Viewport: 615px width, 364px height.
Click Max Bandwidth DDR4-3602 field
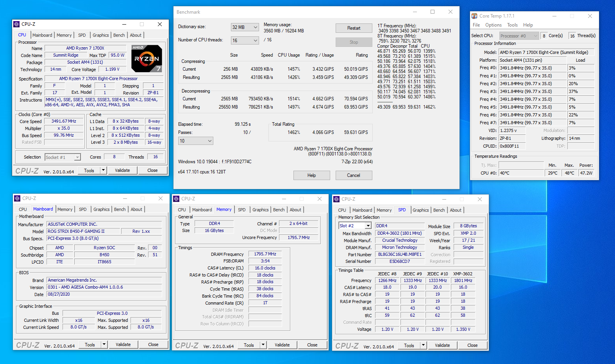pos(400,234)
